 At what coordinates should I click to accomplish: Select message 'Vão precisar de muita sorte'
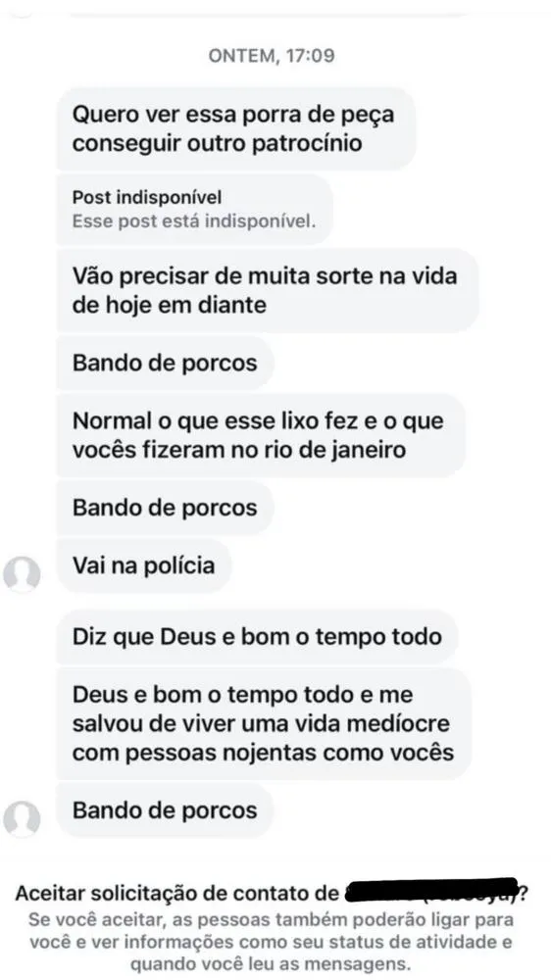(x=268, y=290)
